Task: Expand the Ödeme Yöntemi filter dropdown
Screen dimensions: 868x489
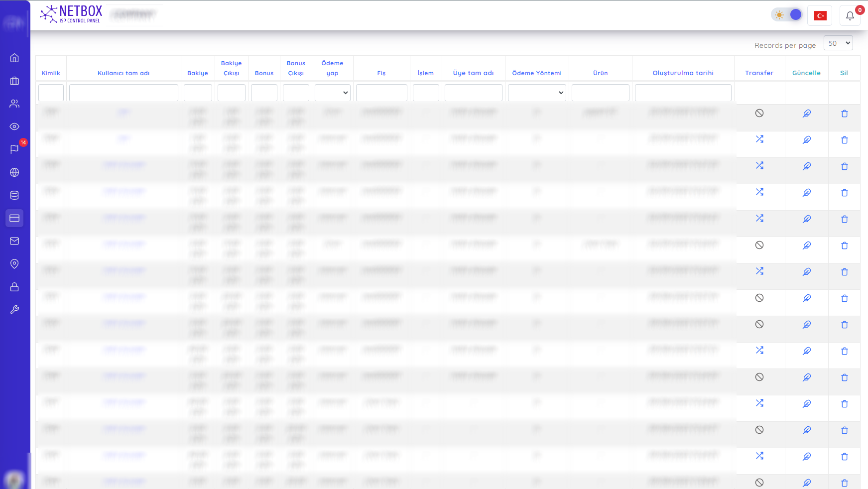Action: click(537, 93)
